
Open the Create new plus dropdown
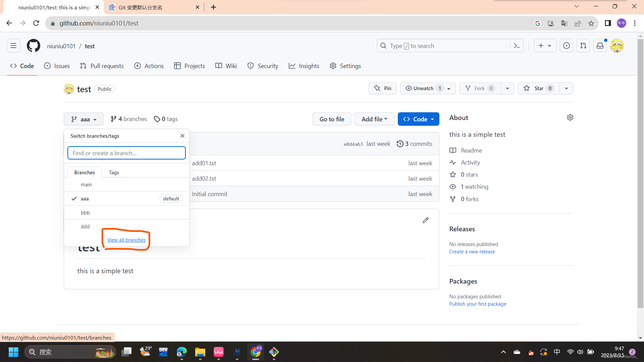(545, 46)
